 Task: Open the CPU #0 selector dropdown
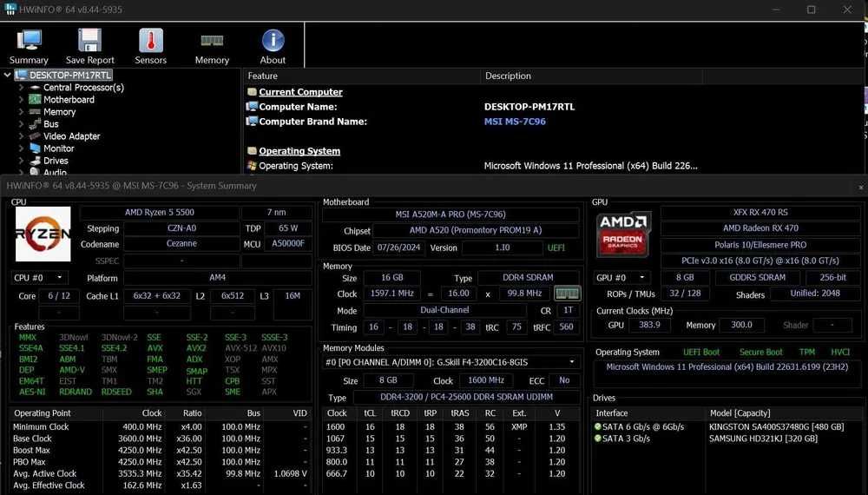(38, 277)
